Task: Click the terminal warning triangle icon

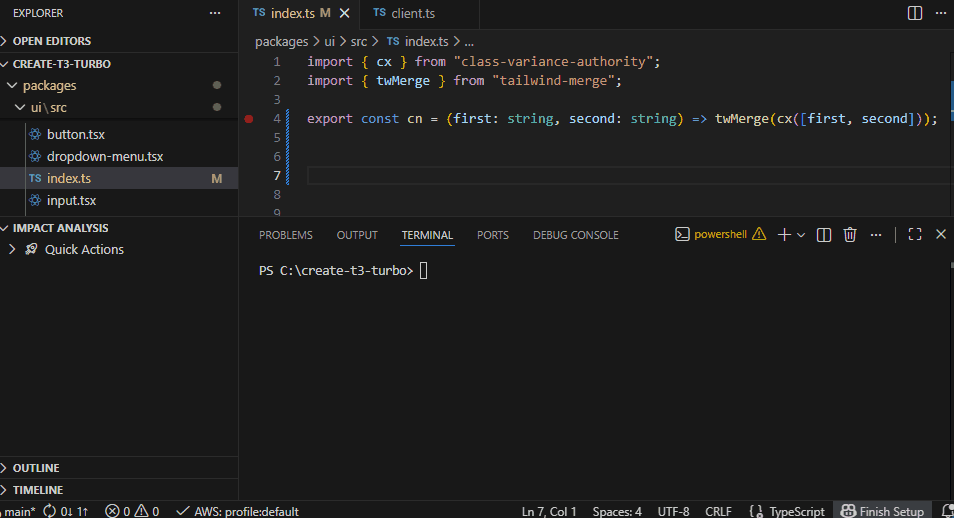Action: [x=759, y=234]
